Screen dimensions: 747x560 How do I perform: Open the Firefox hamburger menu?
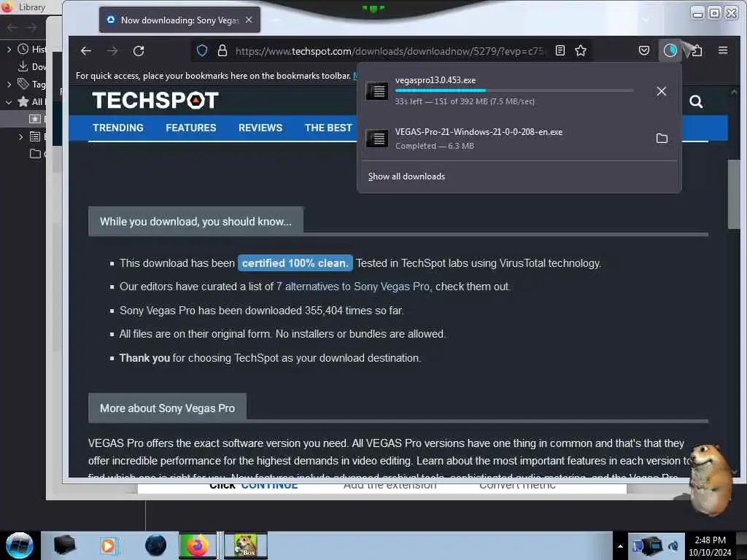tap(723, 50)
